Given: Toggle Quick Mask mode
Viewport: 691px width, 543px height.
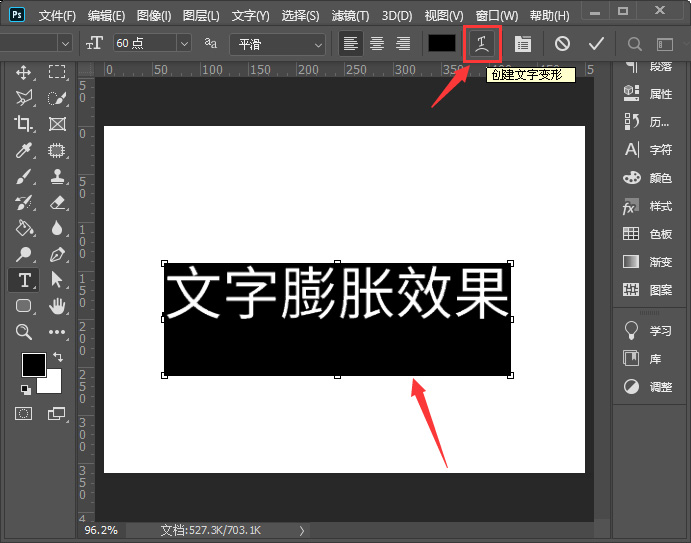Looking at the screenshot, I should (23, 413).
